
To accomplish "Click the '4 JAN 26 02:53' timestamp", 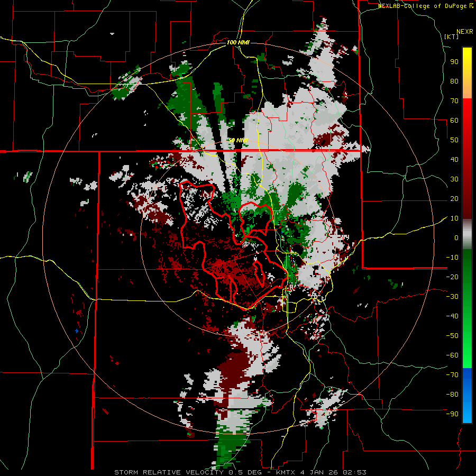I will pos(334,472).
